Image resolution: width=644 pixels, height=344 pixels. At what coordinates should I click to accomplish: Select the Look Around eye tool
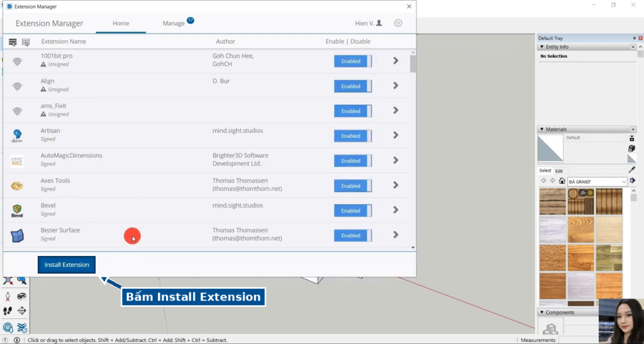22,296
